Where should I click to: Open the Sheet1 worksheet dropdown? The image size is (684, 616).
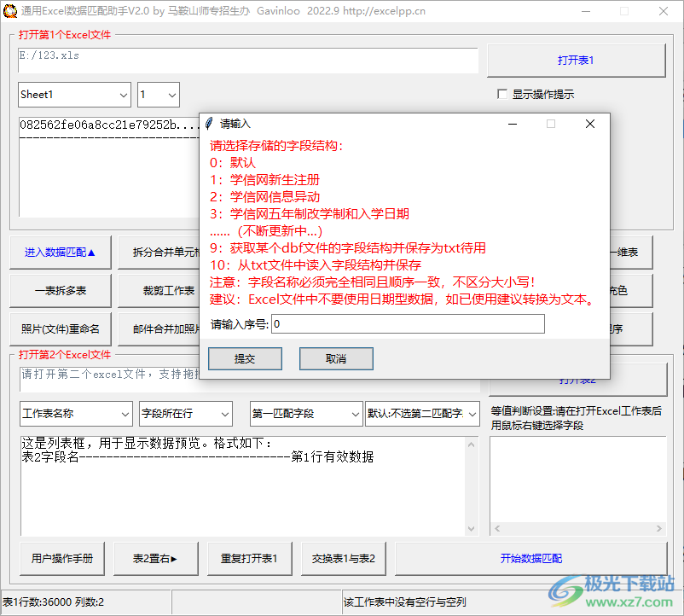tap(74, 95)
